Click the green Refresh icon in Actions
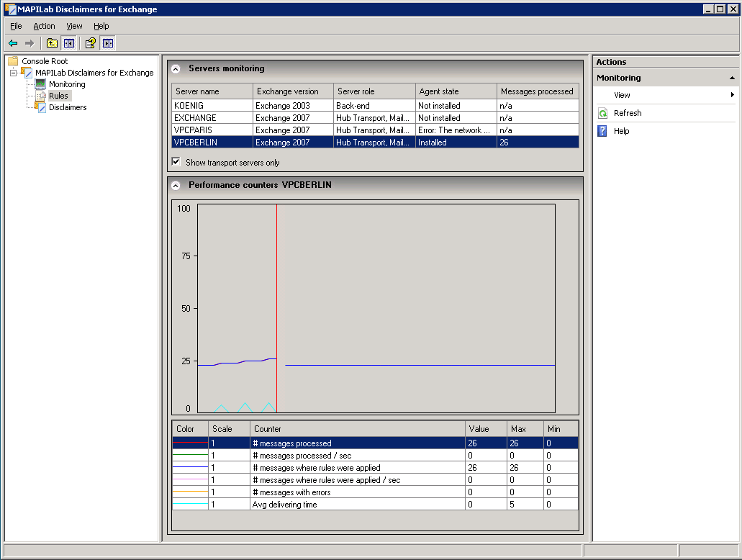This screenshot has width=742, height=560. 603,113
